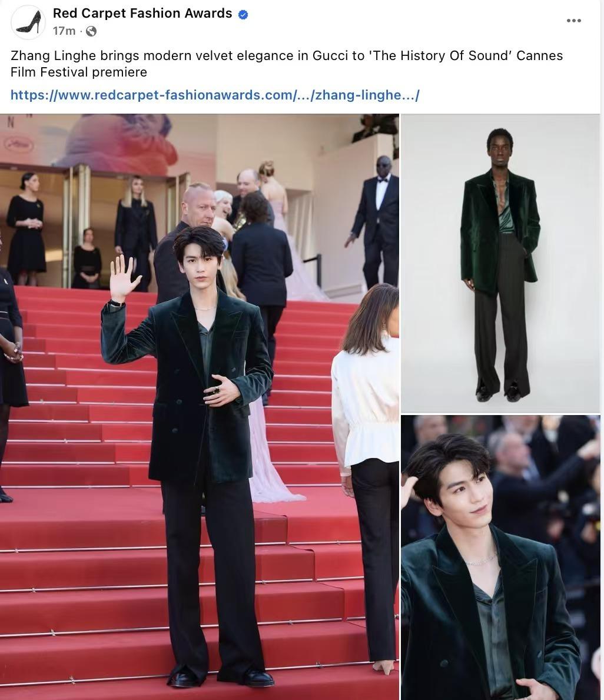
Task: Open the close-up portrait photo at bottom right
Action: [x=500, y=558]
